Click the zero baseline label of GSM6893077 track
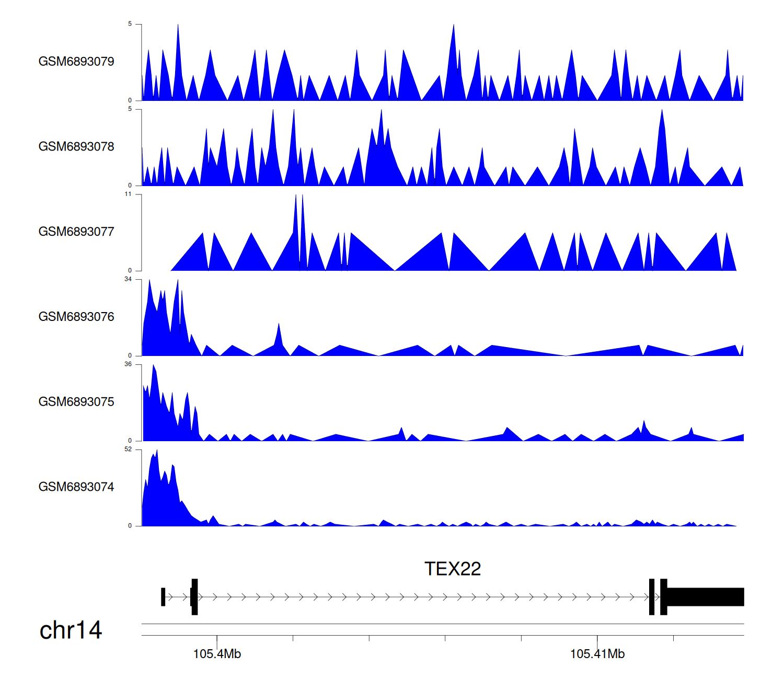The height and width of the screenshot is (690, 784). [130, 270]
